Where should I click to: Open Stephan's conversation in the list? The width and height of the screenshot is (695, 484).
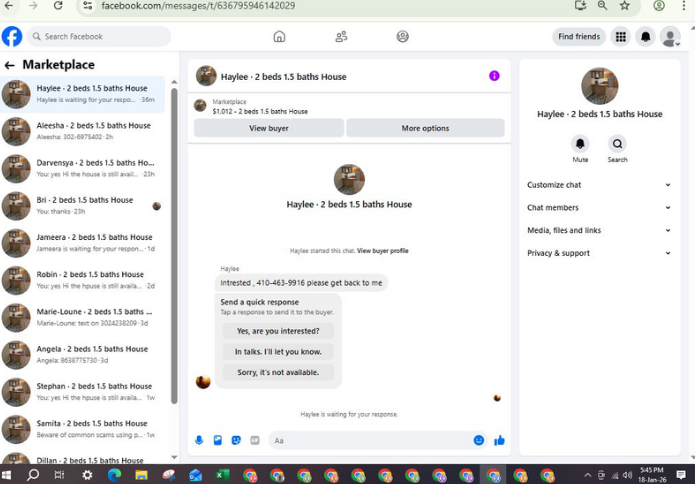pos(83,392)
